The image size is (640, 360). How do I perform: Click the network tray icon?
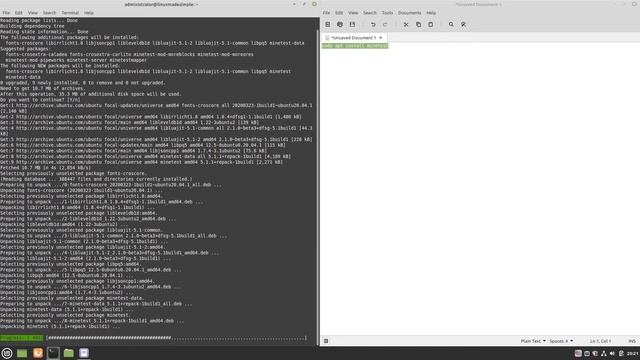click(x=604, y=353)
